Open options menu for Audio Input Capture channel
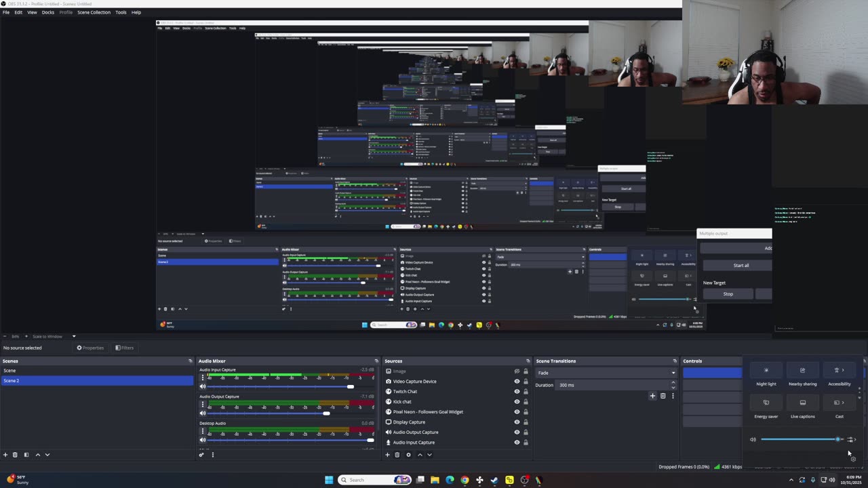 pos(202,378)
